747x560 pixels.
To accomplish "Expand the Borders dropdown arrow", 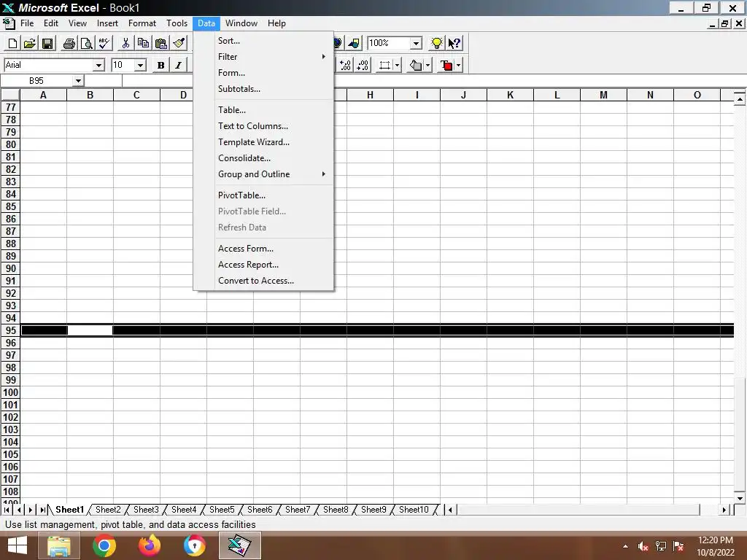I will (398, 65).
